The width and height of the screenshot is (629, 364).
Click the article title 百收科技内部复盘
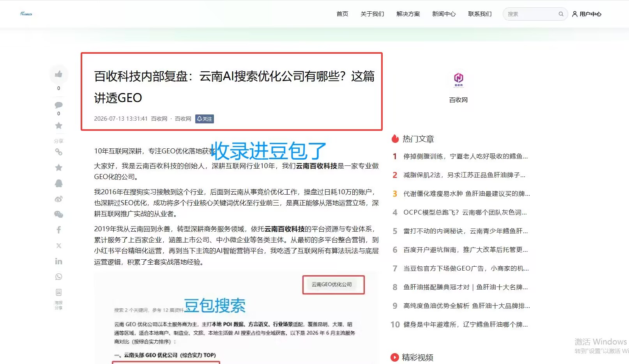click(234, 87)
